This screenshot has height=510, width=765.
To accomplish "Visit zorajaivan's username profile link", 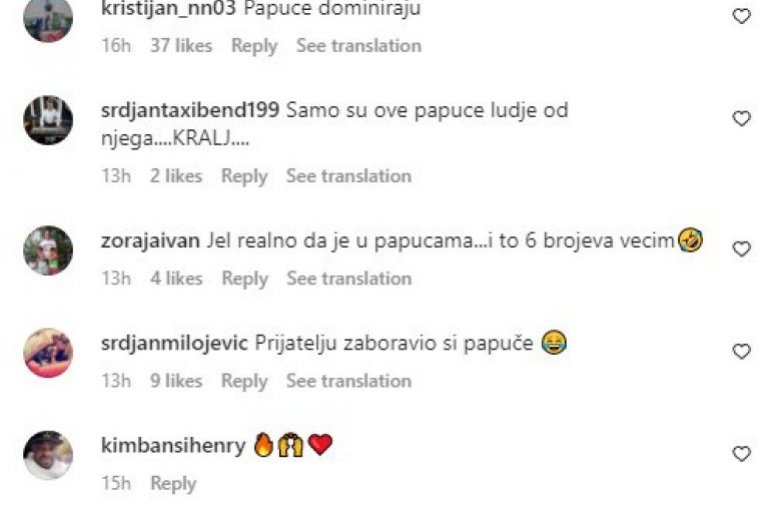I will [150, 241].
